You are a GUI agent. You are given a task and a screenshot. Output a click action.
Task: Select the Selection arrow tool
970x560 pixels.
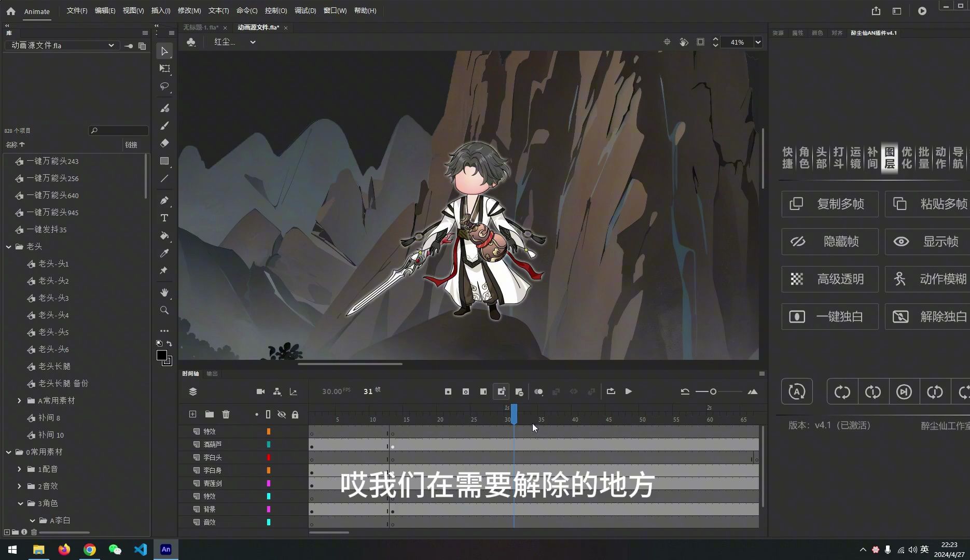point(164,51)
